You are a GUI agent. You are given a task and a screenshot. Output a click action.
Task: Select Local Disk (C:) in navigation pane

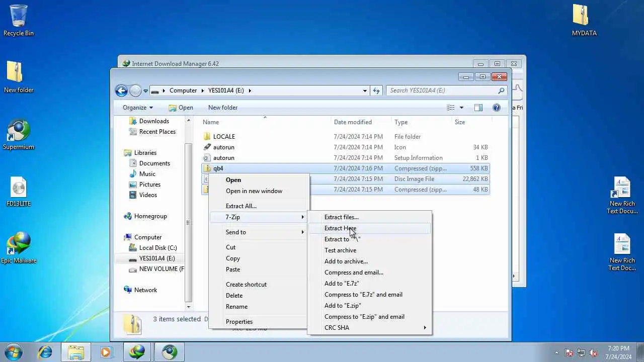pyautogui.click(x=153, y=248)
